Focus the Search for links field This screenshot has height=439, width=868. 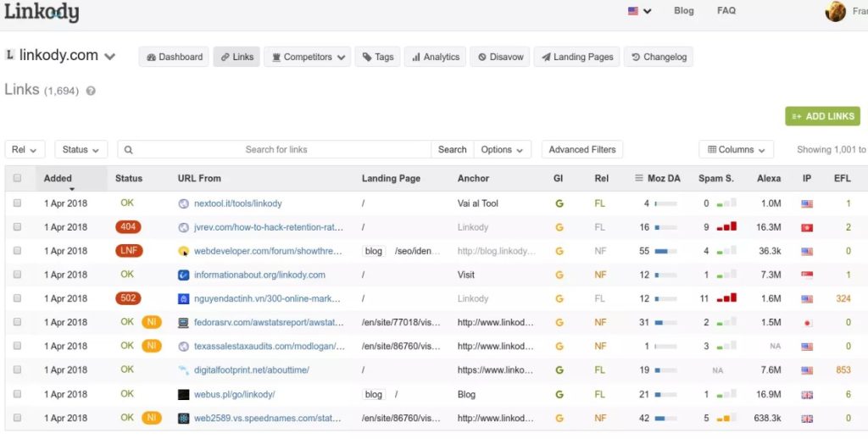tap(275, 149)
